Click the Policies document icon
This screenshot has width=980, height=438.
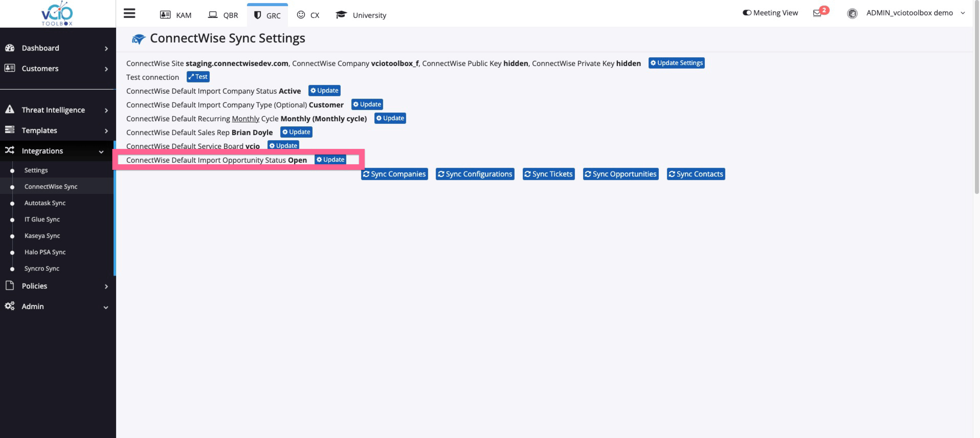point(10,286)
